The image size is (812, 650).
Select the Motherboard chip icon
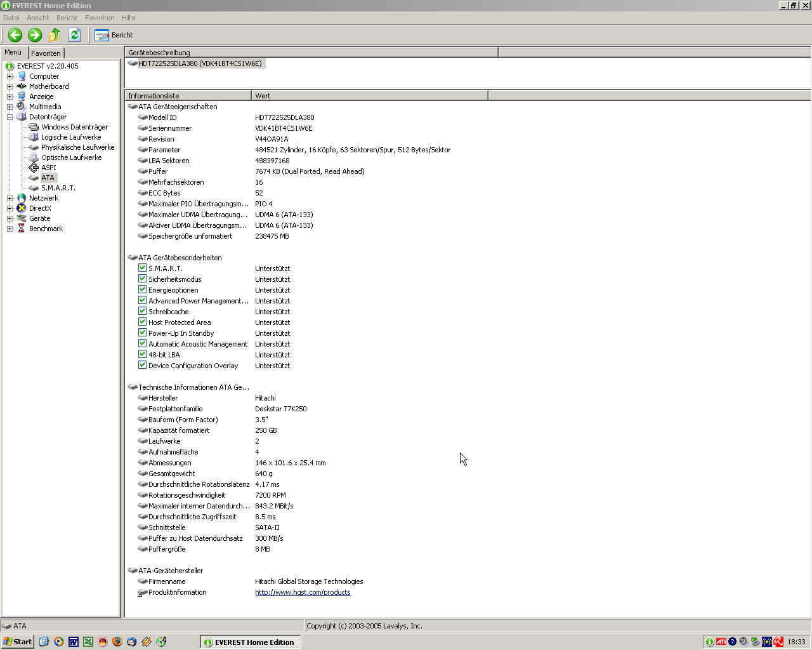click(22, 86)
